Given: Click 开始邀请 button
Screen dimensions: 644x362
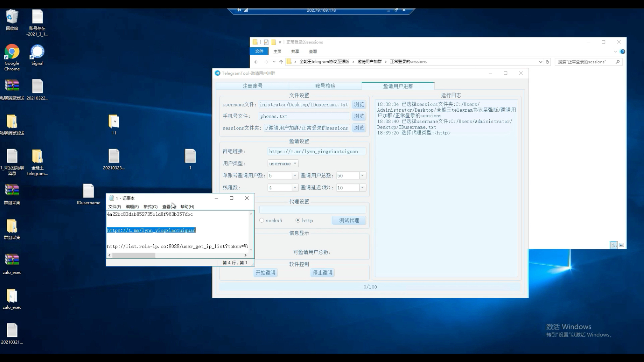Looking at the screenshot, I should click(265, 272).
